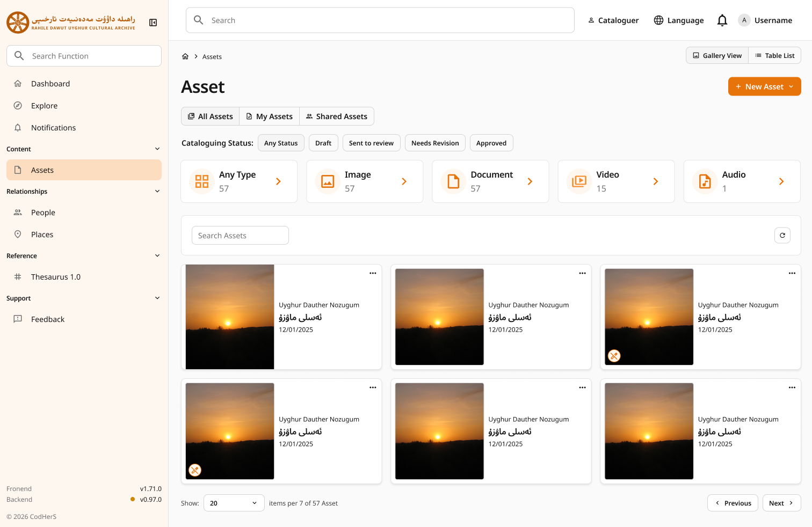
Task: Click the home breadcrumb icon
Action: click(x=185, y=56)
